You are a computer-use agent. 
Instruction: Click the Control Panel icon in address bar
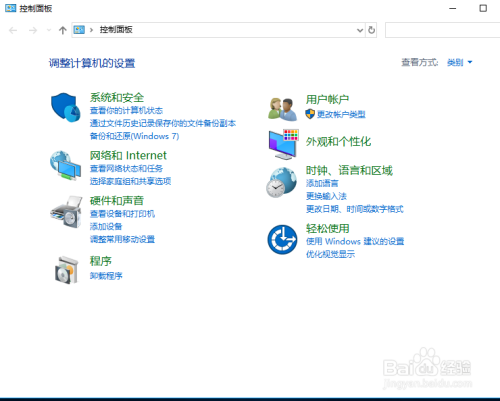click(x=79, y=30)
